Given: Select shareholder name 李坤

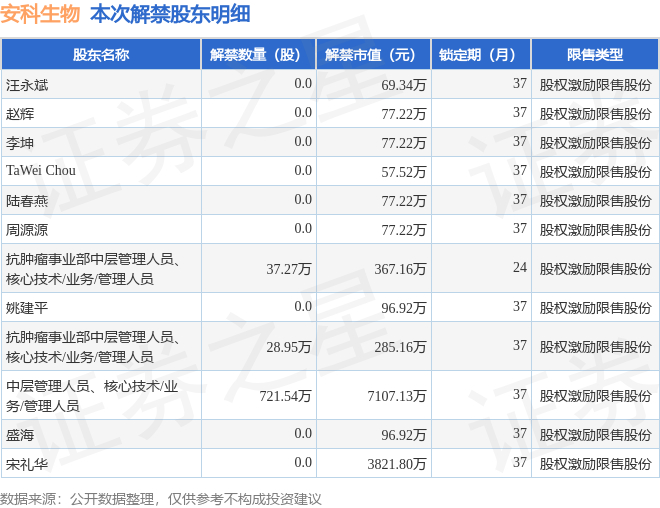Looking at the screenshot, I should coord(20,143).
